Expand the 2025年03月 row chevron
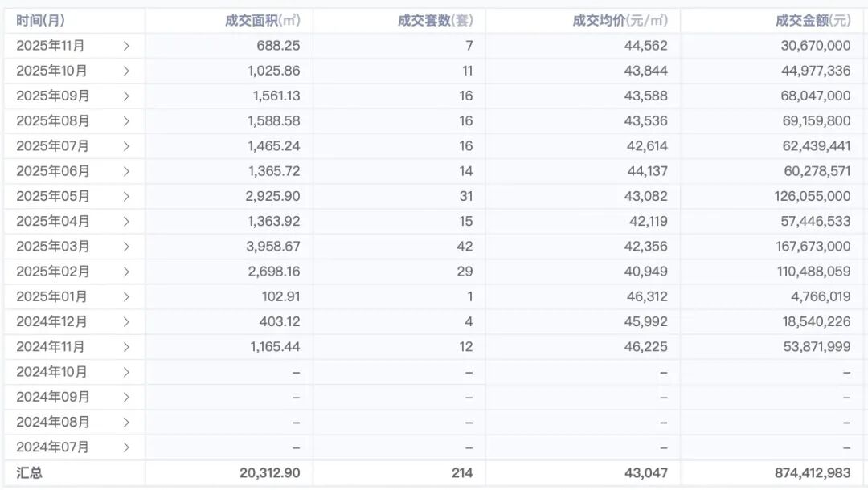The width and height of the screenshot is (868, 490). 126,247
